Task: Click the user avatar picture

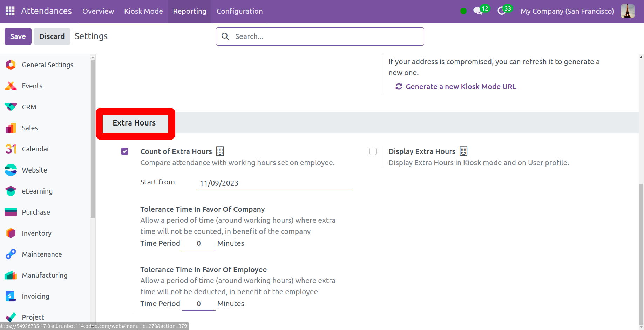Action: pyautogui.click(x=627, y=11)
